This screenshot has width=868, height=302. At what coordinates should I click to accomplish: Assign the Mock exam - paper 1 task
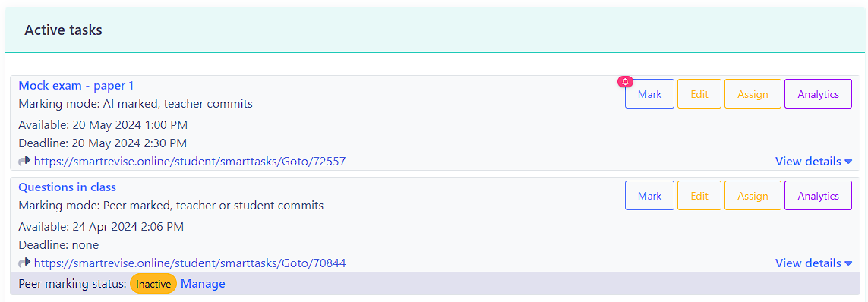(x=753, y=94)
